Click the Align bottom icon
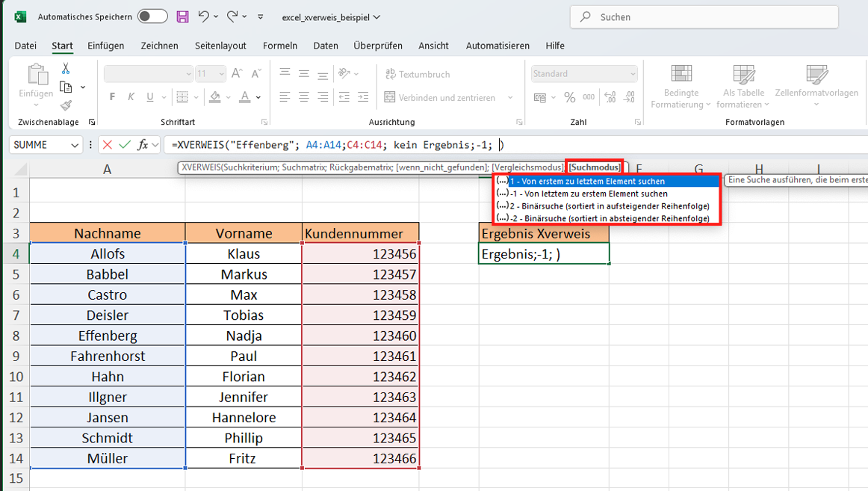Screen dimensions: 868x491 click(x=323, y=74)
